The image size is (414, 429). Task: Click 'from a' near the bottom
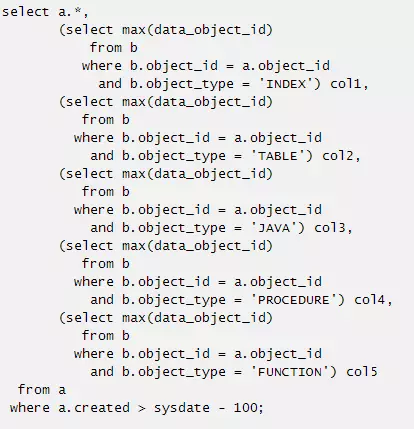pos(42,390)
